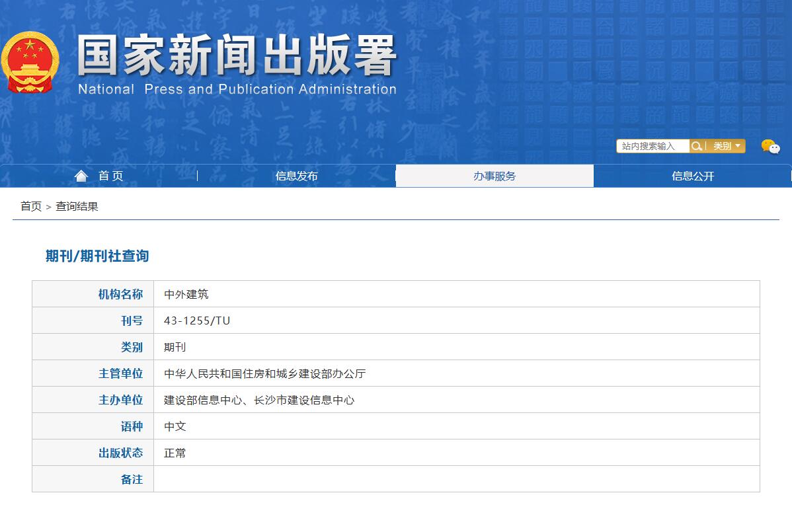Open the 信息公开 tab
792x532 pixels.
pos(692,175)
